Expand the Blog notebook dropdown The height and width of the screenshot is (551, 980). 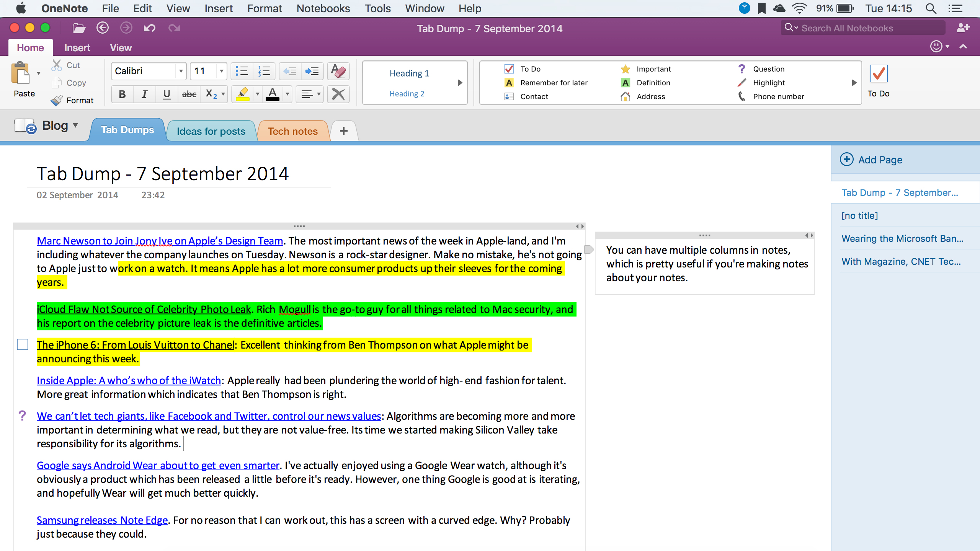(x=75, y=125)
